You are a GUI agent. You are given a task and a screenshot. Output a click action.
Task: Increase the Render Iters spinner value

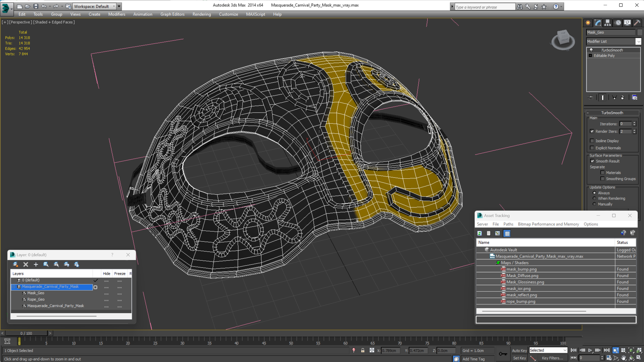[634, 130]
